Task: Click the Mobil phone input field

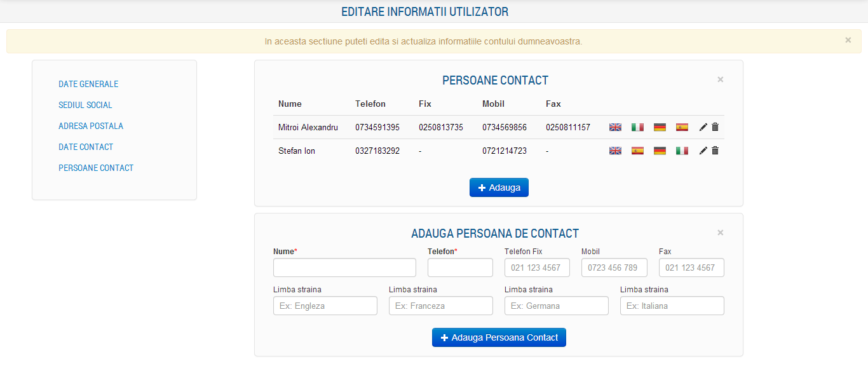Action: click(614, 268)
